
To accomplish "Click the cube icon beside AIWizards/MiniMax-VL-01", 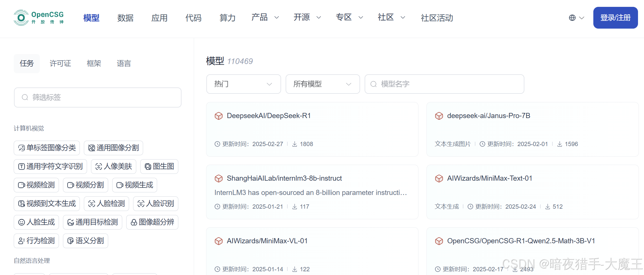I will point(219,241).
